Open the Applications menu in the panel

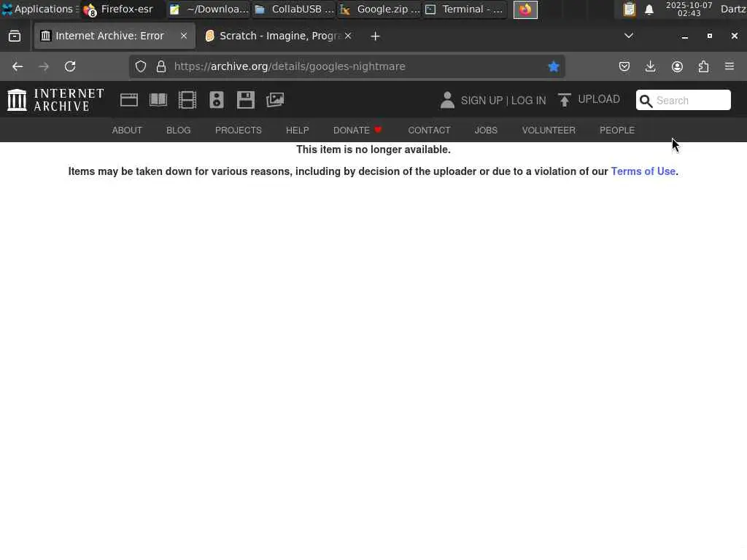coord(39,9)
